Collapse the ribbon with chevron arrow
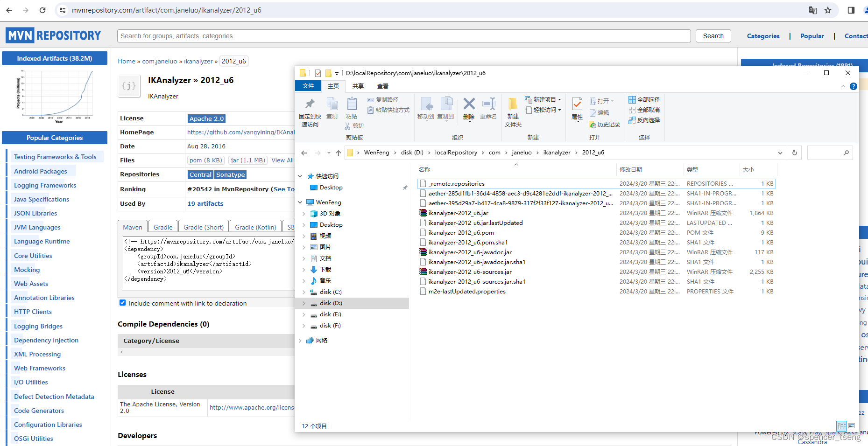Screen dimensions: 868x446 (x=843, y=86)
